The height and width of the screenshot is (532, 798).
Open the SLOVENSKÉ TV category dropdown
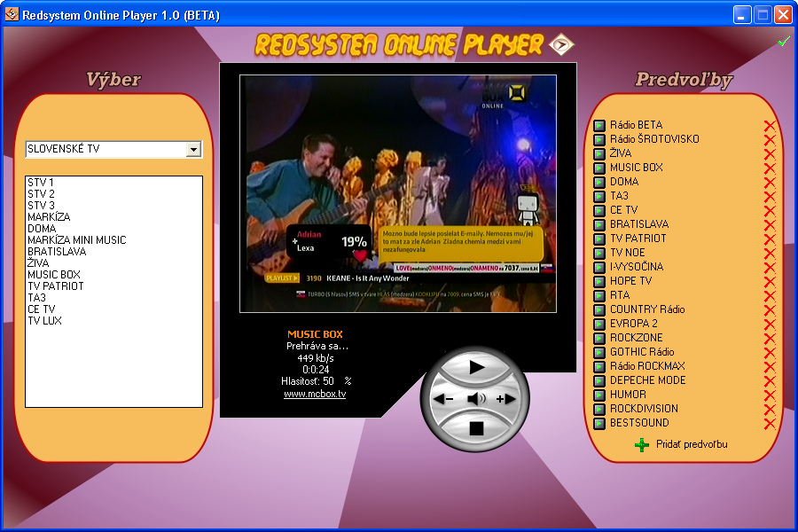pos(193,149)
